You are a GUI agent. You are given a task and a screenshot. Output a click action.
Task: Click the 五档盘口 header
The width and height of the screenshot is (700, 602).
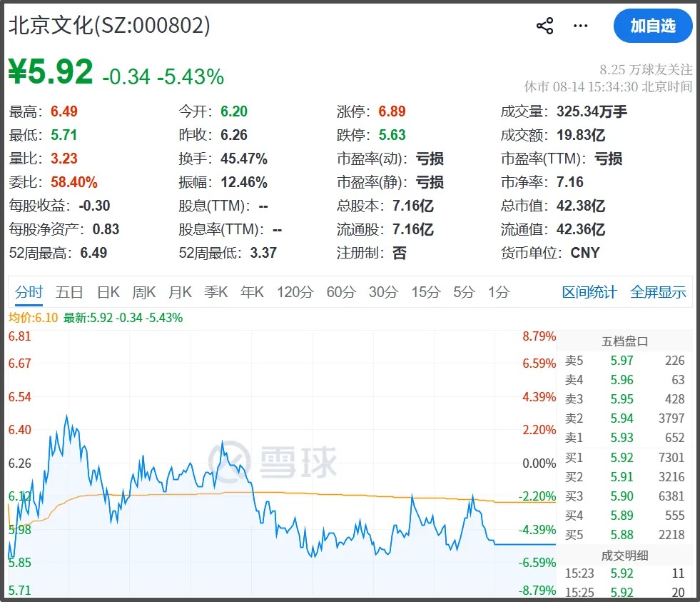pos(624,341)
